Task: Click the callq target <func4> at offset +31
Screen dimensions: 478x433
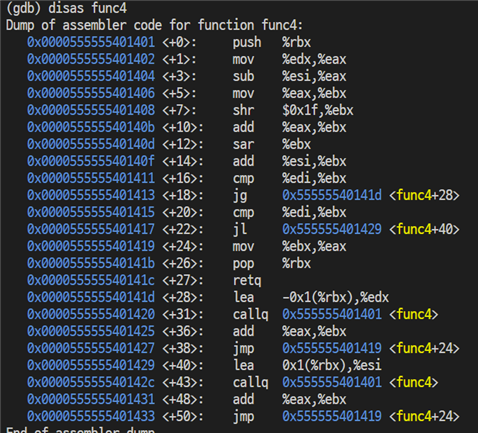Action: point(413,314)
